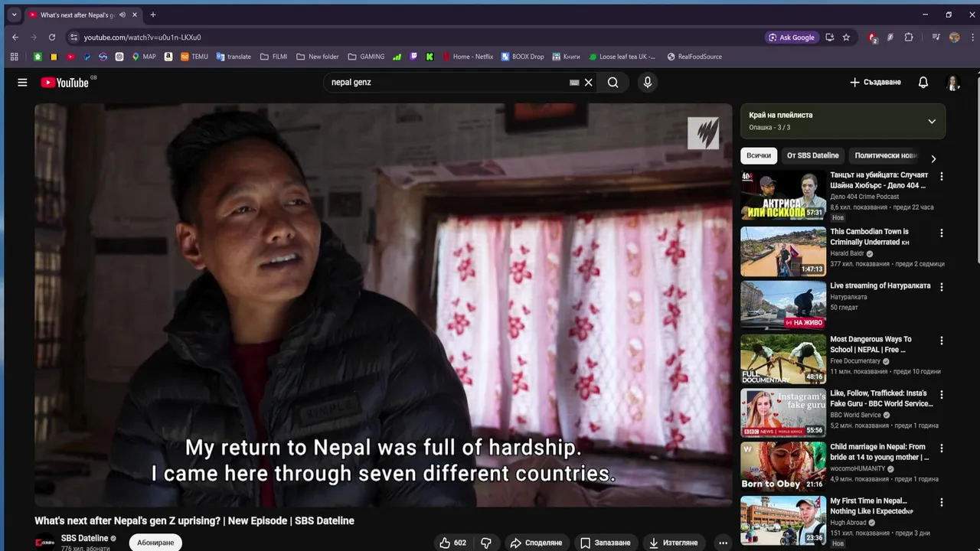Click the 'Ask Google' button in address bar

pos(792,37)
